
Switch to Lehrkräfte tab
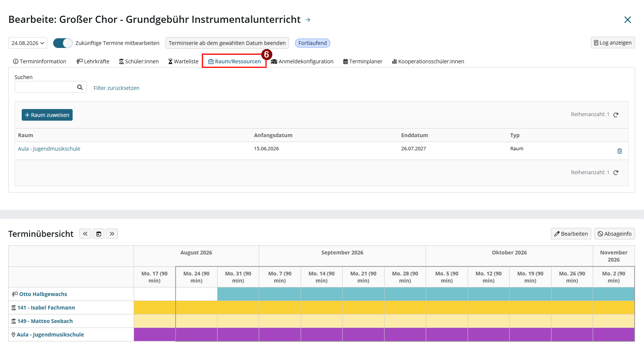(93, 61)
